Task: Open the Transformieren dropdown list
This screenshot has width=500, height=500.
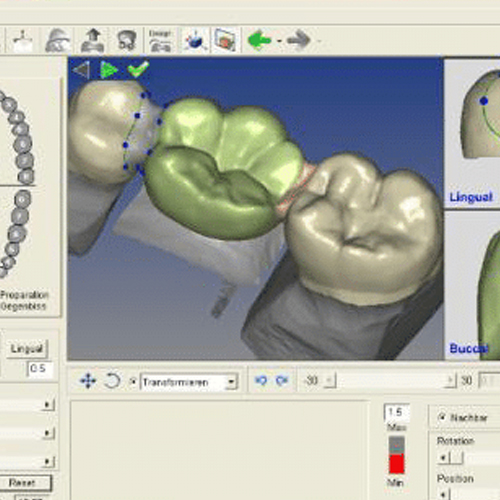Action: tap(231, 382)
